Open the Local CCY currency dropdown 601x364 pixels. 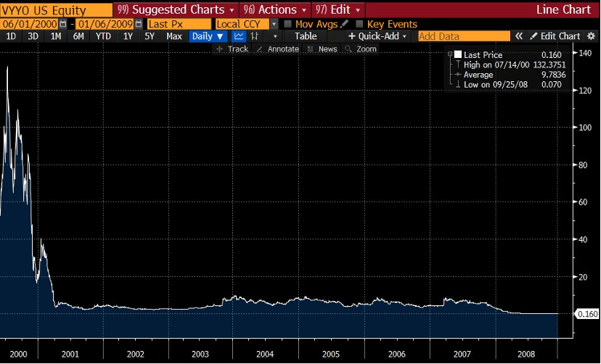coord(274,24)
